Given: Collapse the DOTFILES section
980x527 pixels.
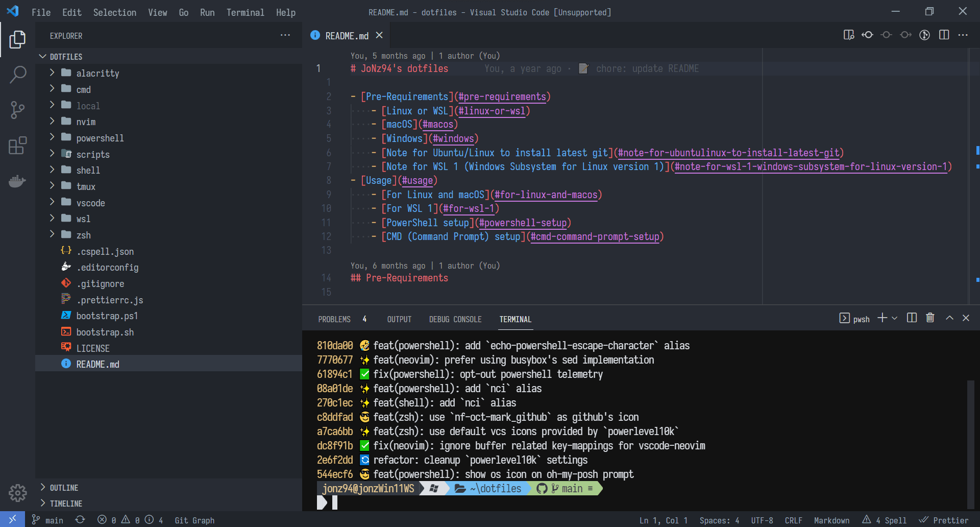Looking at the screenshot, I should (x=168, y=56).
